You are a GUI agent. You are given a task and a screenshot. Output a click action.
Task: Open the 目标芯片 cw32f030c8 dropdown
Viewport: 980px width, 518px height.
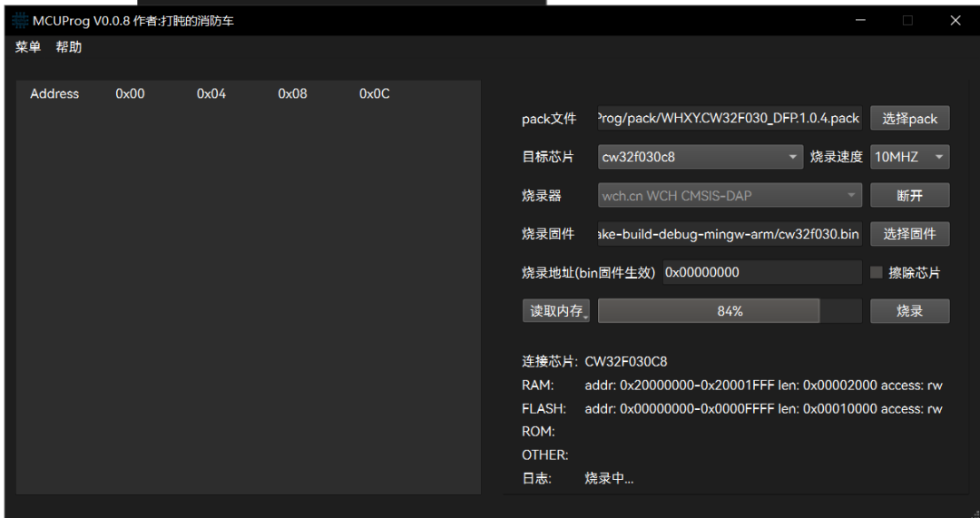(x=700, y=157)
